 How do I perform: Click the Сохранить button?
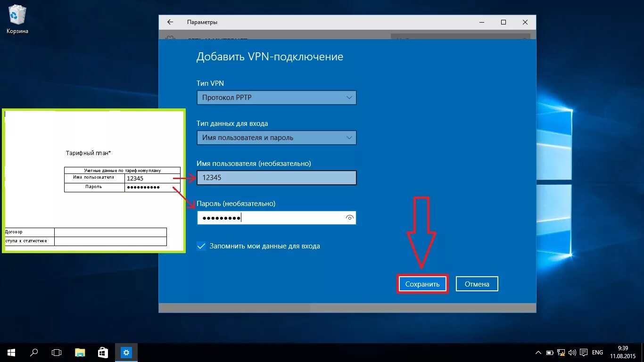point(422,284)
